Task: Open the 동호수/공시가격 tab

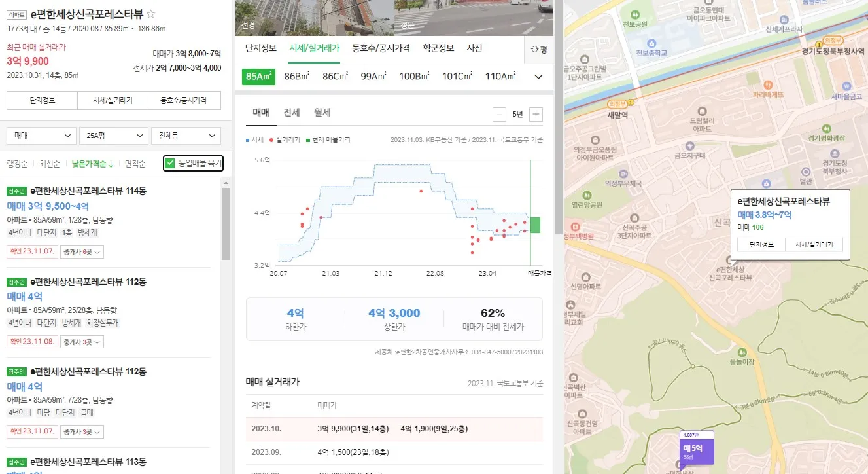Action: point(381,48)
